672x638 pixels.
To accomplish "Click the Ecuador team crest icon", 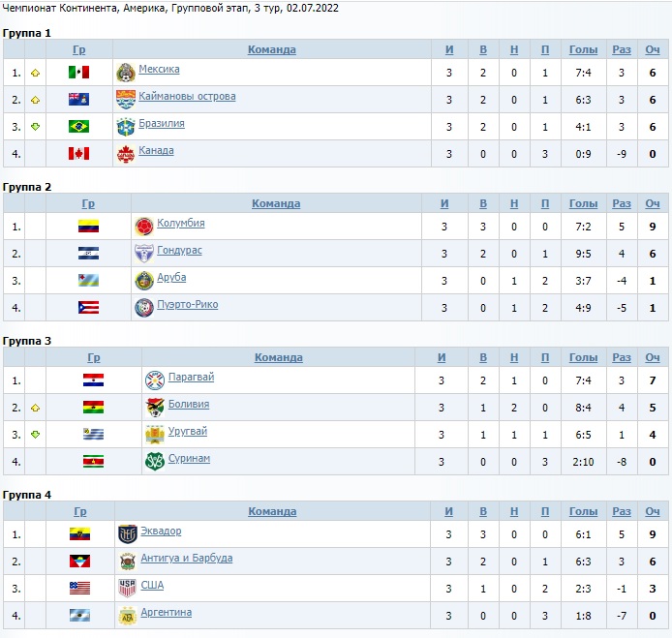I will coord(127,533).
